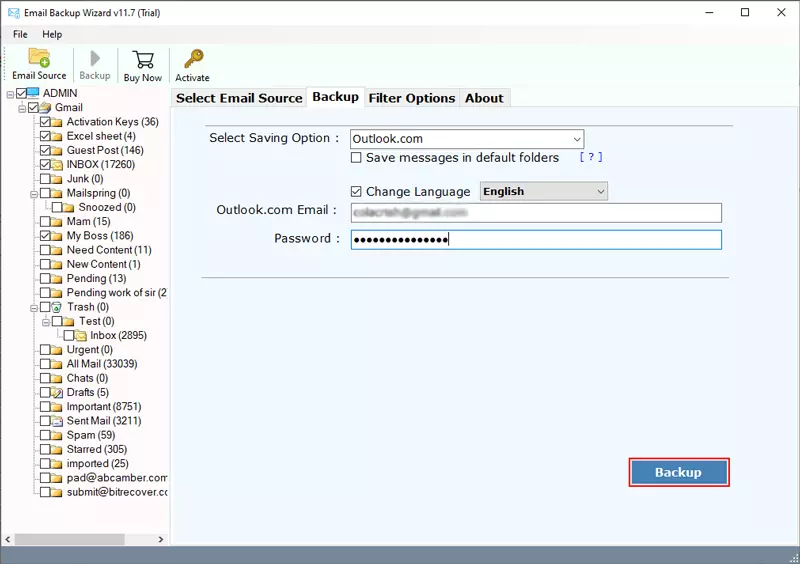Click the blue Backup button
The width and height of the screenshot is (800, 564).
pos(679,472)
